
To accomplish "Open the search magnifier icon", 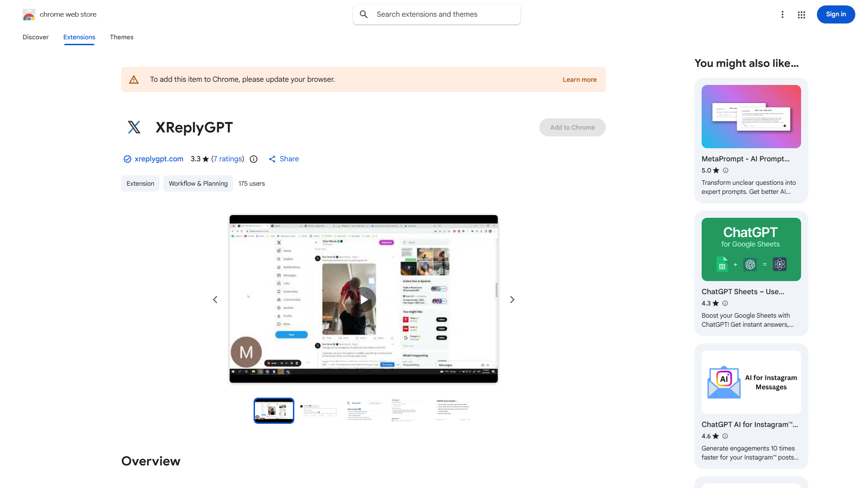I will pos(364,14).
